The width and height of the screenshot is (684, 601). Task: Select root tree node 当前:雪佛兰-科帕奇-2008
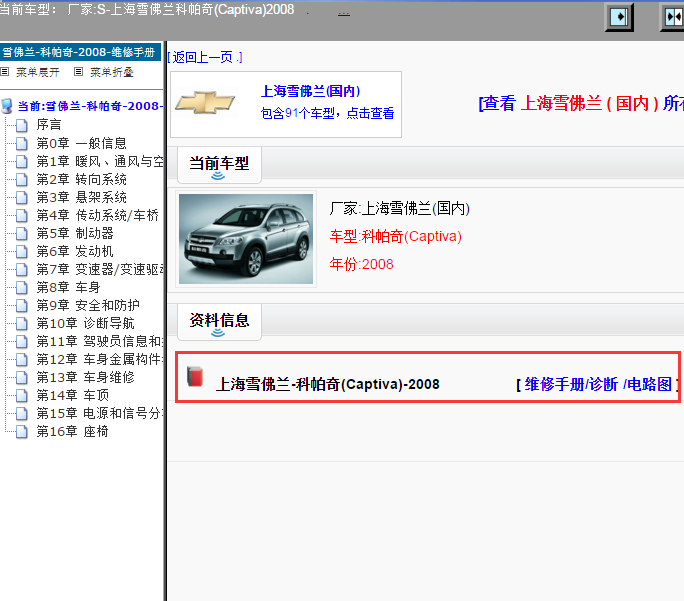pyautogui.click(x=90, y=106)
